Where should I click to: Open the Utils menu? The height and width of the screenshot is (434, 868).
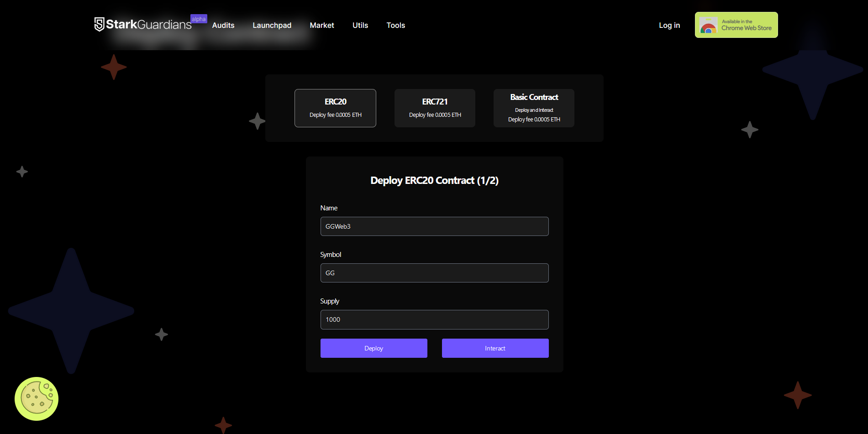coord(360,26)
